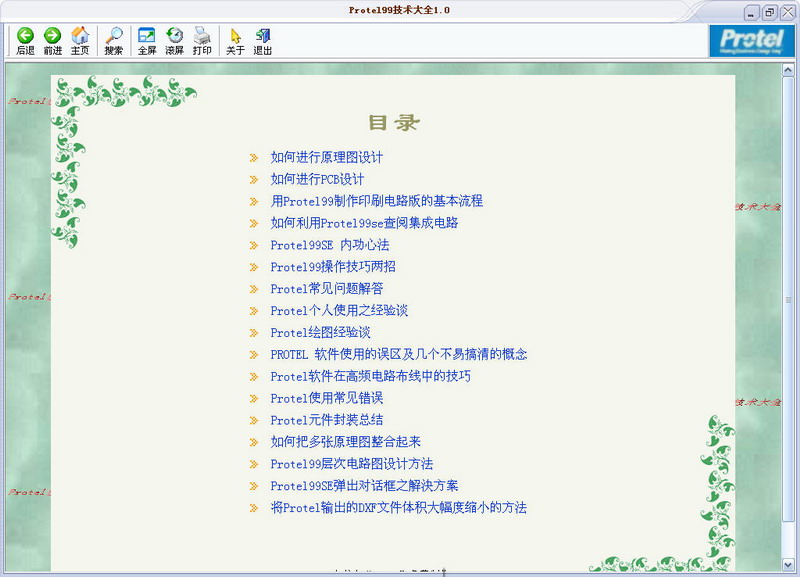Open the 关于 (About) toolbar icon
Image resolution: width=800 pixels, height=577 pixels.
click(x=235, y=41)
